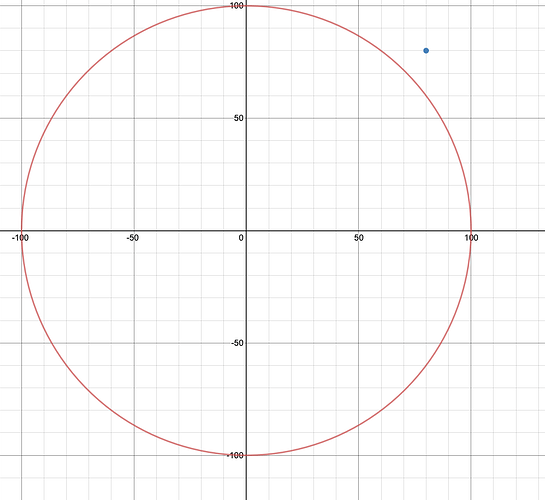Click the y-axis label -50
The height and width of the screenshot is (500, 545).
[x=237, y=343]
